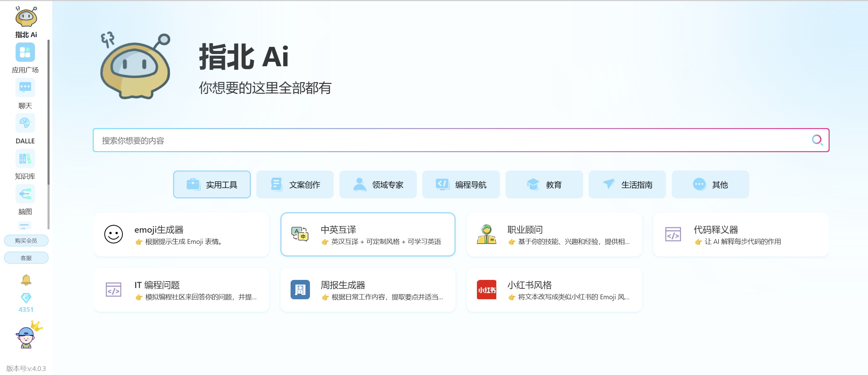Image resolution: width=868 pixels, height=375 pixels.
Task: Click the 客服 support button
Action: 26,258
